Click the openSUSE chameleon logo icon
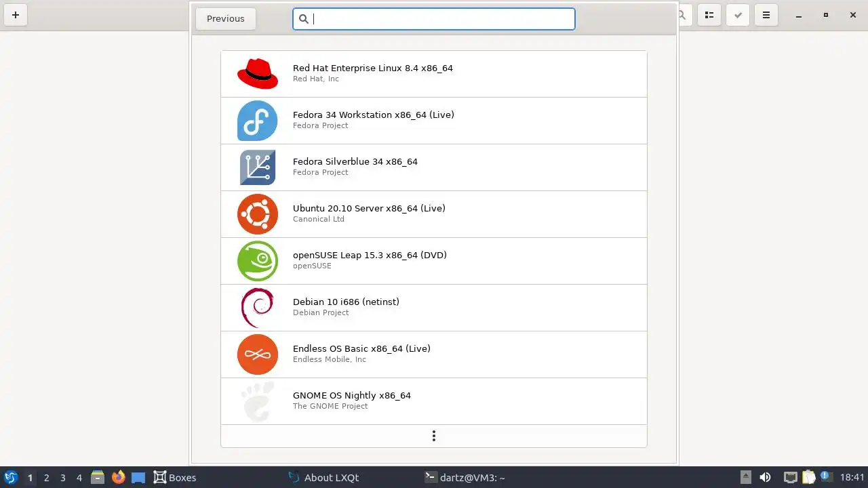This screenshot has width=868, height=488. click(x=258, y=261)
